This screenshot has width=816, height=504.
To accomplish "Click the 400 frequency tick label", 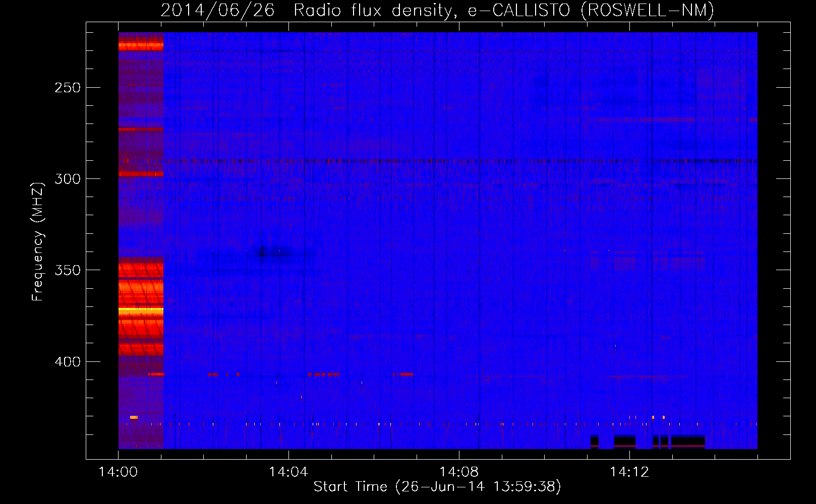I will pos(68,362).
